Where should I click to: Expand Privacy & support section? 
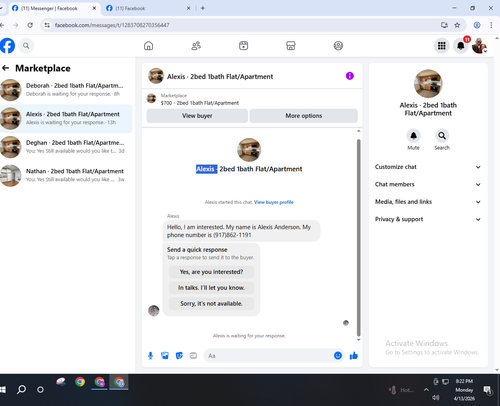[428, 219]
